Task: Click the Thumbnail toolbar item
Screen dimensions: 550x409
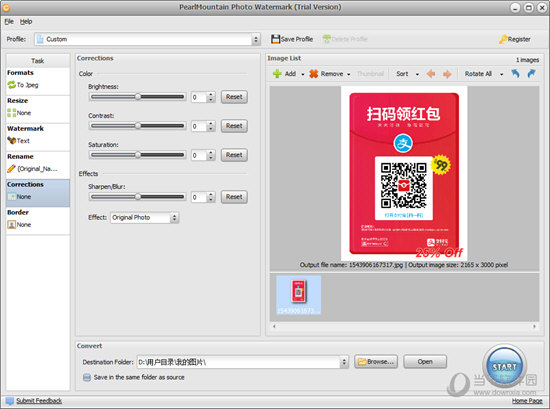Action: pyautogui.click(x=370, y=74)
